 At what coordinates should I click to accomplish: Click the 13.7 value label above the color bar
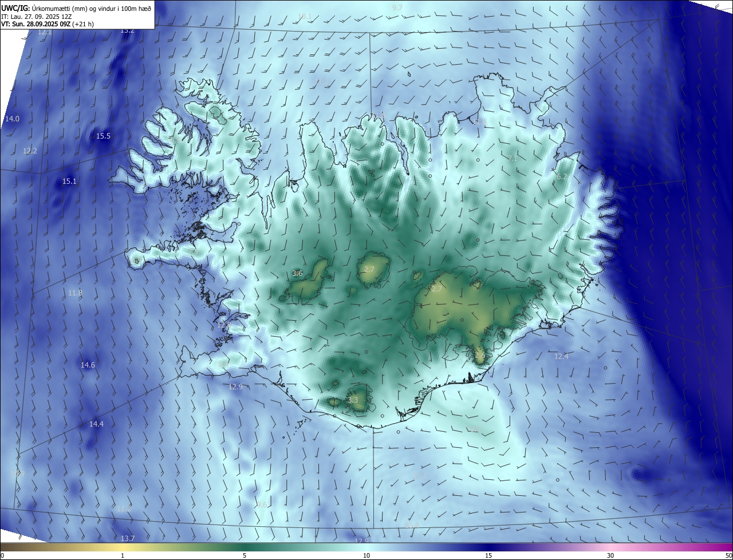click(128, 538)
